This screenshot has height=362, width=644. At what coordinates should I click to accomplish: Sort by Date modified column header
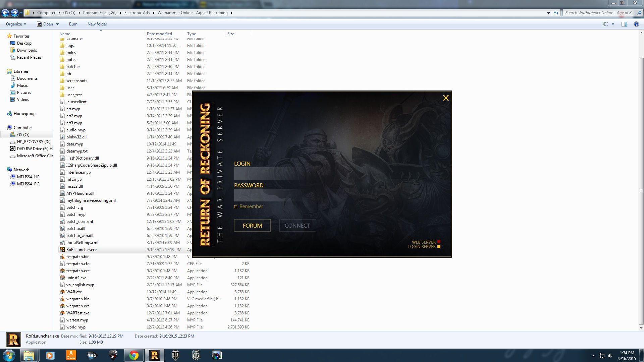[x=159, y=34]
